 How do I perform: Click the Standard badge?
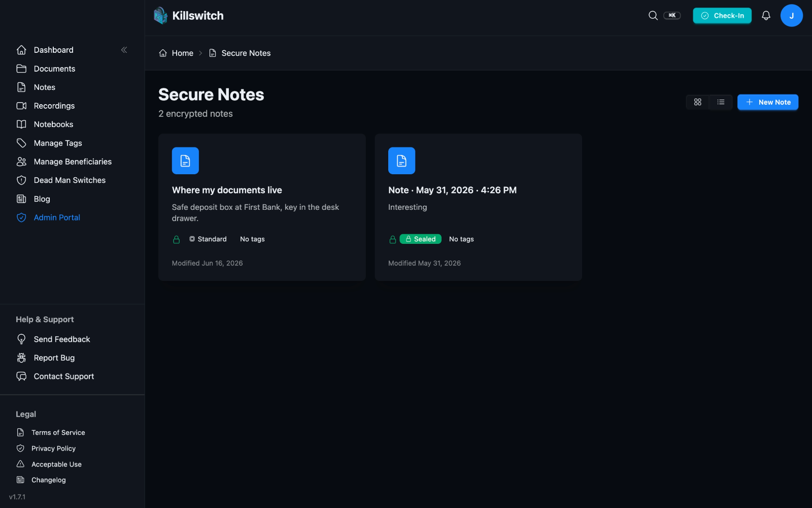[208, 239]
